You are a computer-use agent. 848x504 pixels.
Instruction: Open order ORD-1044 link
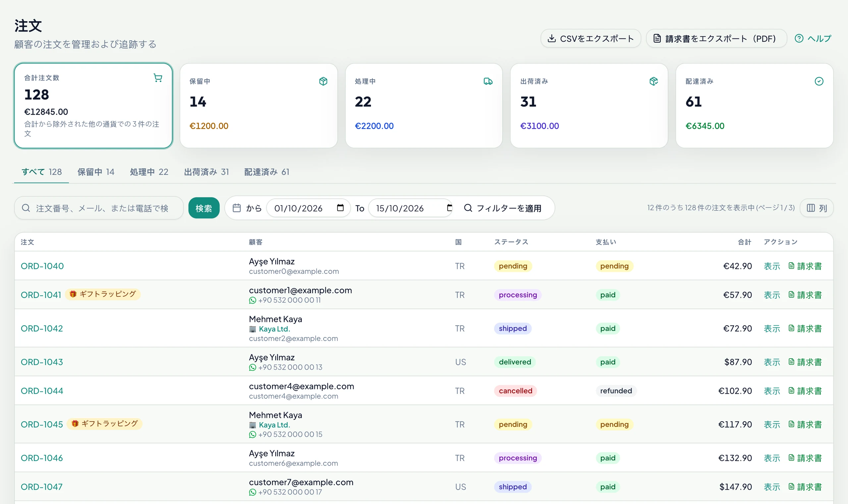[x=42, y=391]
